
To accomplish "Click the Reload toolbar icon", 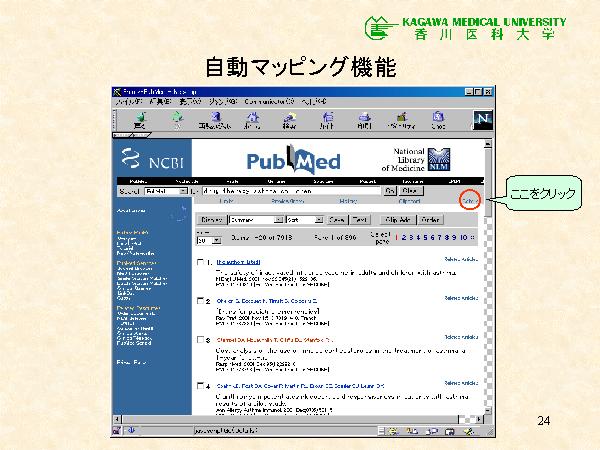I will coord(215,120).
